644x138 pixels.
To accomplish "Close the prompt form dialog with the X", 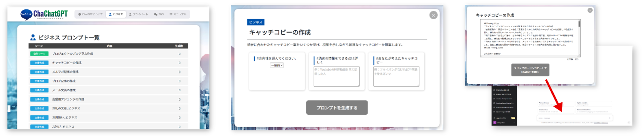I will tap(433, 15).
